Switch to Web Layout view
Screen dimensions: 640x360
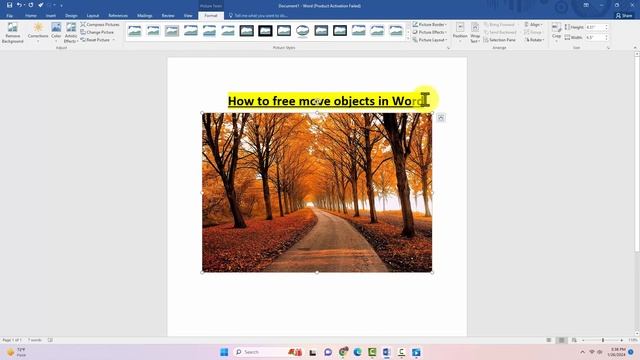click(x=574, y=340)
